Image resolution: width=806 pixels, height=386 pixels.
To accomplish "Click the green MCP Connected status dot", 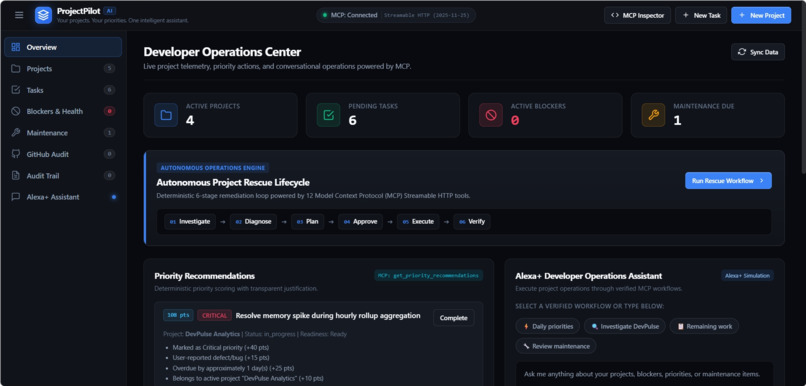I will [x=325, y=15].
